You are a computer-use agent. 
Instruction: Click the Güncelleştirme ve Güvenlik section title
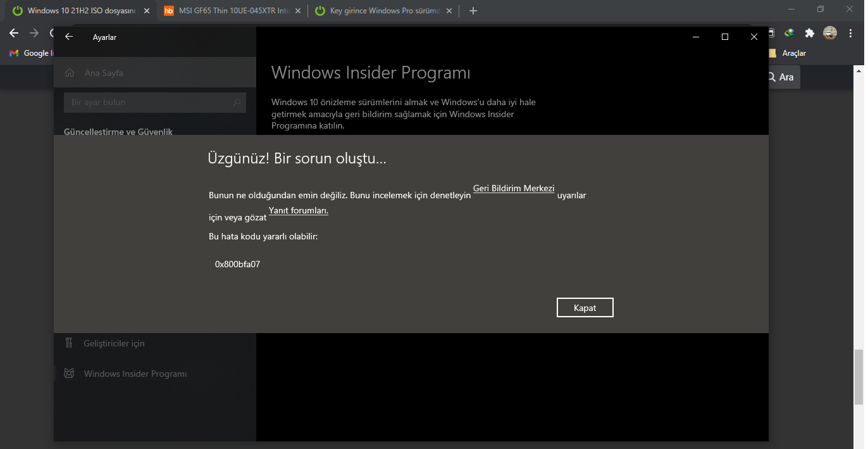coord(118,131)
